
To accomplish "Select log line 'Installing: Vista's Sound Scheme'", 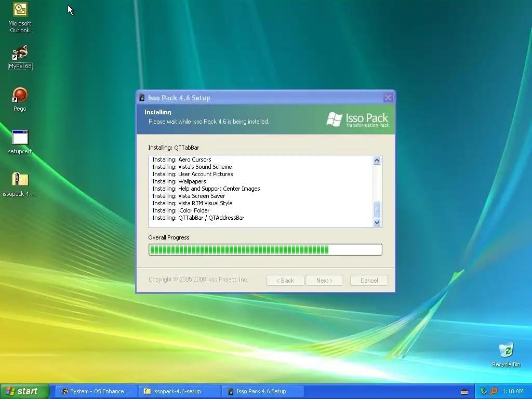I will tap(192, 167).
